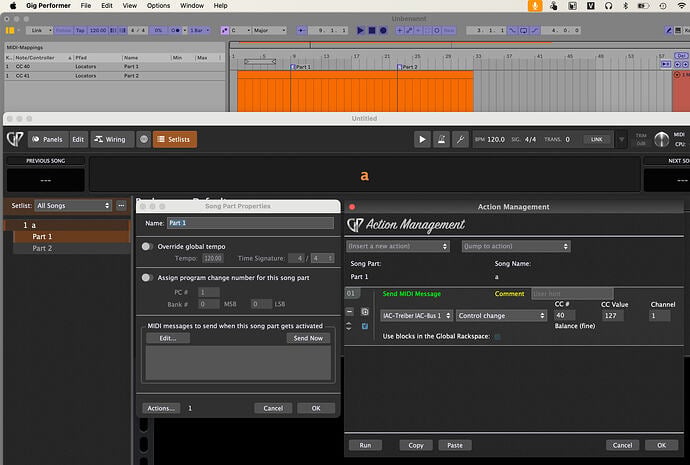Image resolution: width=690 pixels, height=465 pixels.
Task: Select the Setlists view
Action: coord(174,139)
